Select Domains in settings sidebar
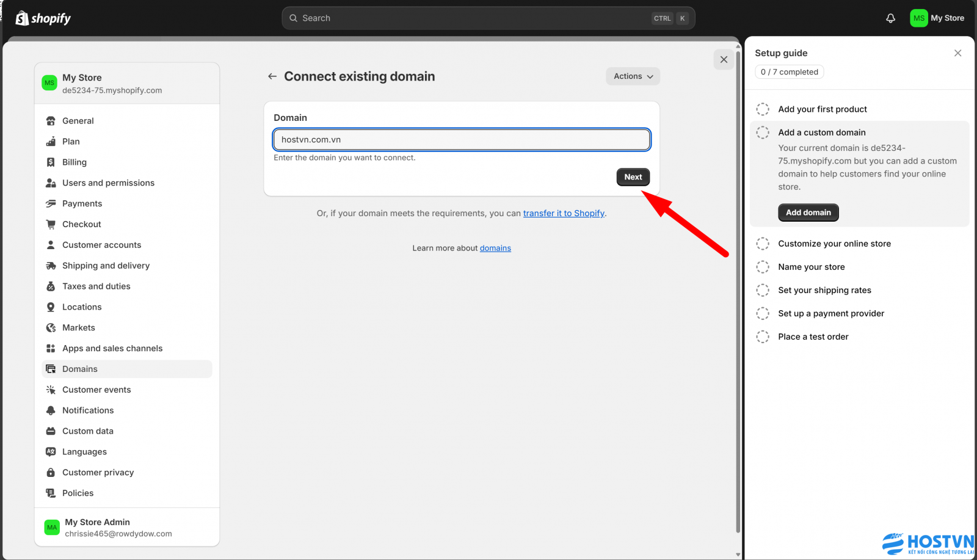Viewport: 977px width, 560px height. click(127, 369)
